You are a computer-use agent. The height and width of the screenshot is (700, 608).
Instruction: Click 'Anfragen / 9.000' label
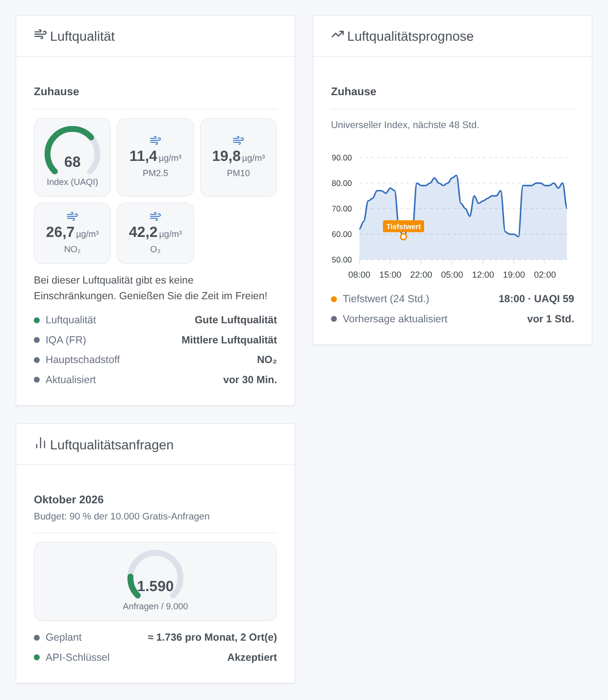[155, 606]
